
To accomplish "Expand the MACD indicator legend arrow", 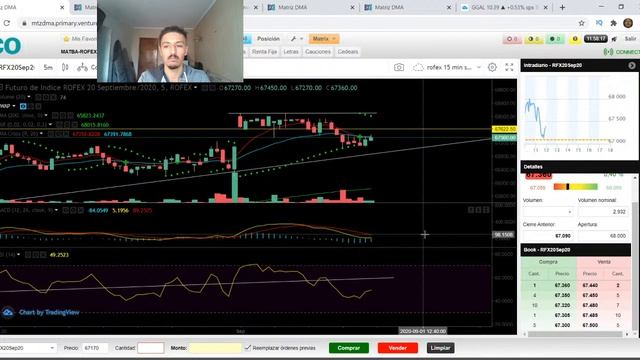I will point(56,210).
